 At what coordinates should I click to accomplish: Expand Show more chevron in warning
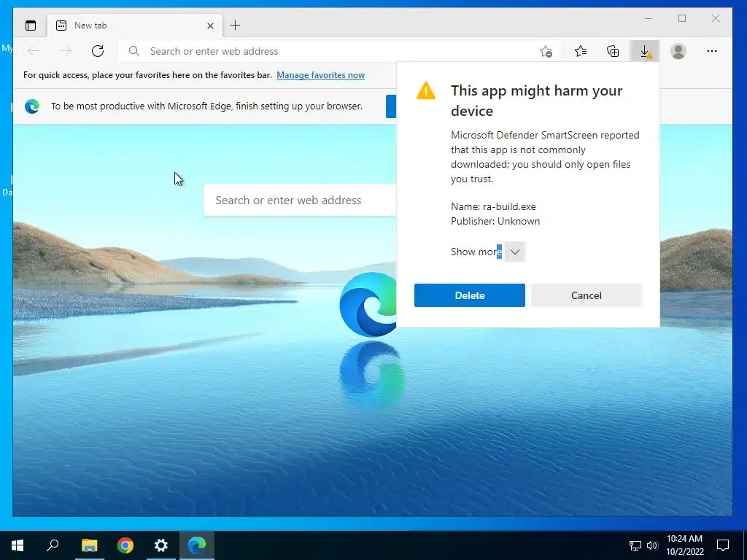[515, 252]
